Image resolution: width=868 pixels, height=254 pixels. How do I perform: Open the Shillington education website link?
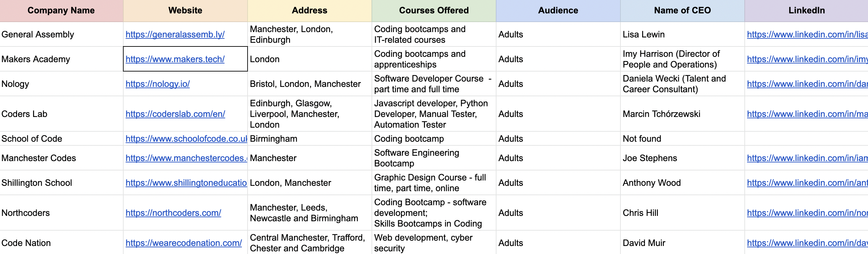pyautogui.click(x=186, y=183)
